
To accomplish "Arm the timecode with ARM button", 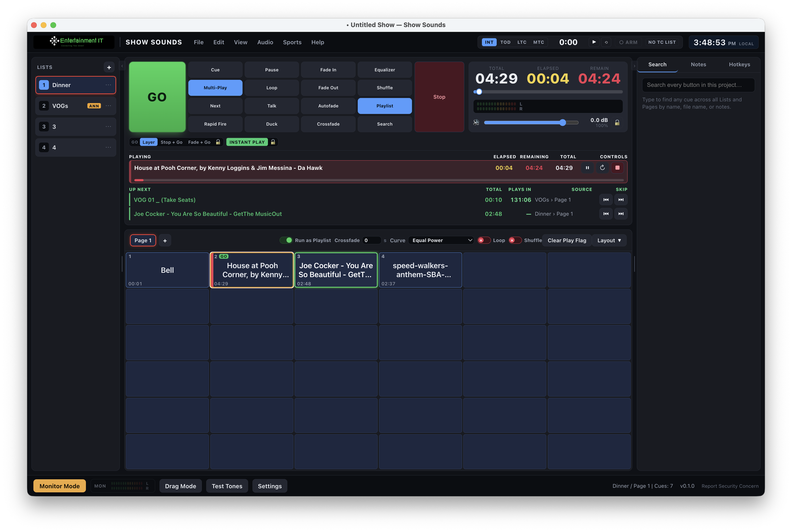I will (628, 42).
